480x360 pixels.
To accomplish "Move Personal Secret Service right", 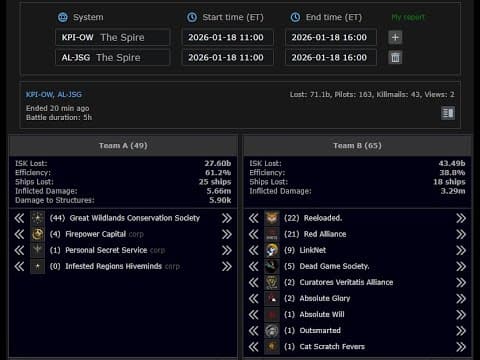I will coord(227,250).
